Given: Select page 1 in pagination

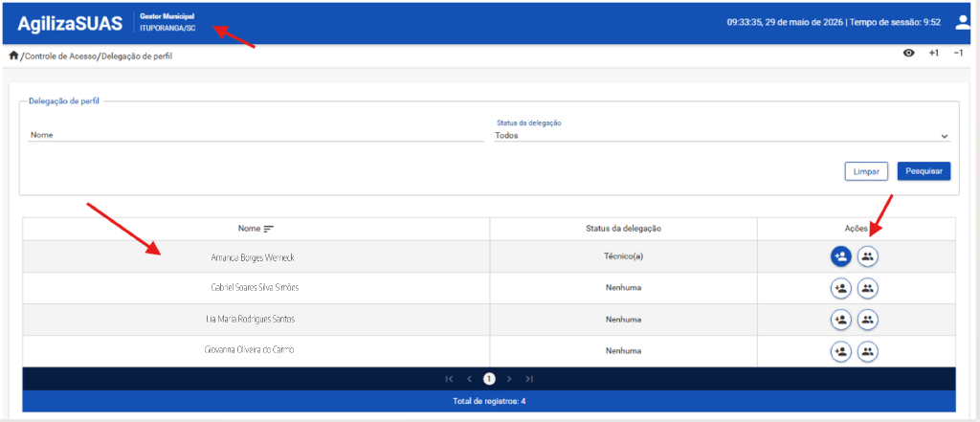Looking at the screenshot, I should (489, 379).
